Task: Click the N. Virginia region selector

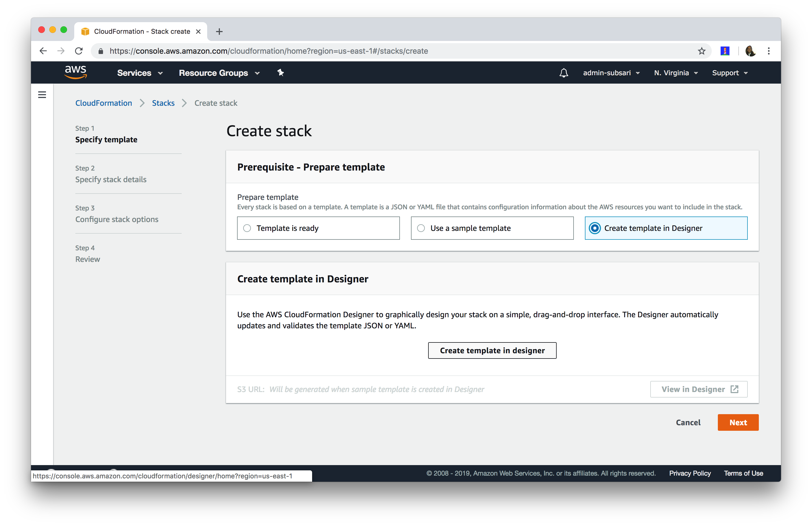Action: pyautogui.click(x=676, y=73)
